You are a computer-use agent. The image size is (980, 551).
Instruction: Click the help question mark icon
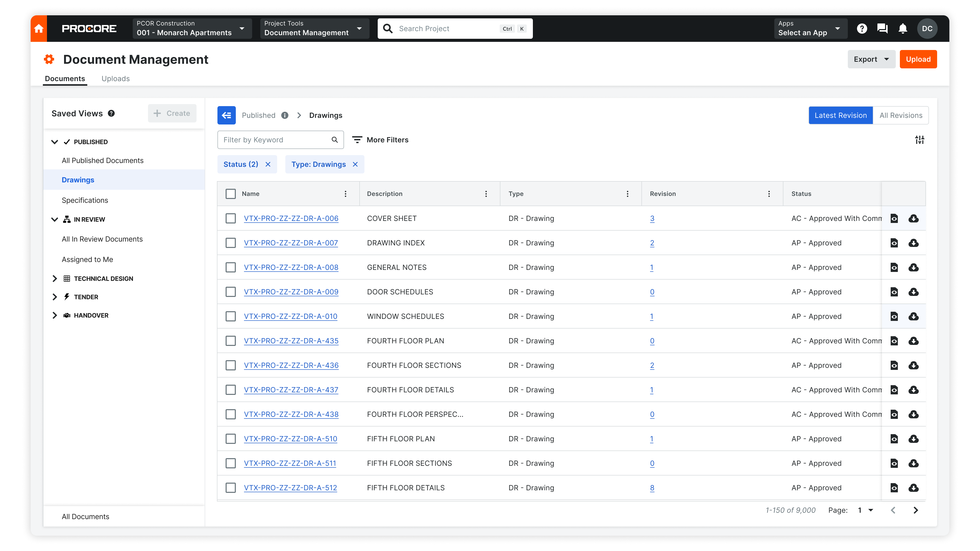point(862,29)
